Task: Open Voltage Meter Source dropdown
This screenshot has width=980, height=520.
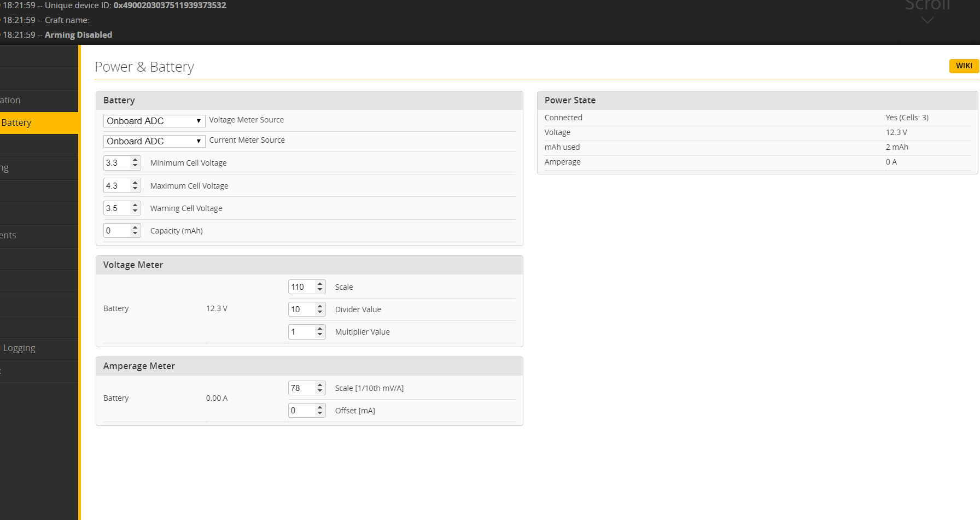Action: click(x=154, y=121)
